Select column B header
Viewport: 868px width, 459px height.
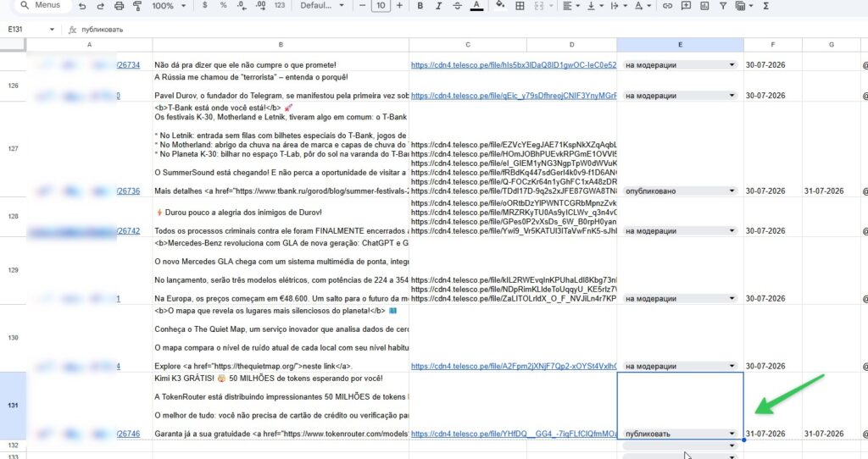pos(281,45)
